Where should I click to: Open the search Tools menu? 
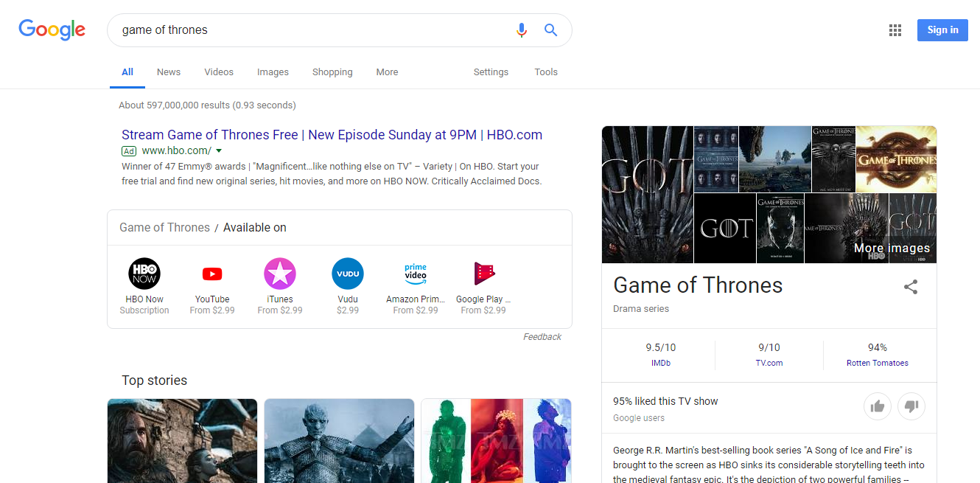[546, 72]
